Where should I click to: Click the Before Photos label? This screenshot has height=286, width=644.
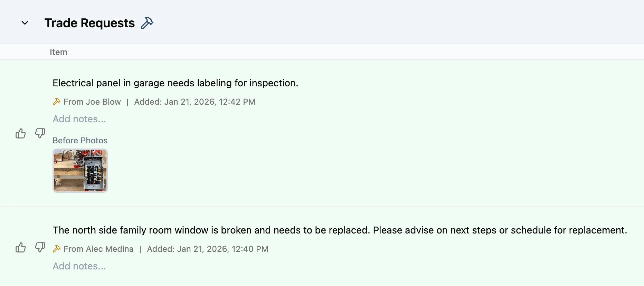coord(80,140)
